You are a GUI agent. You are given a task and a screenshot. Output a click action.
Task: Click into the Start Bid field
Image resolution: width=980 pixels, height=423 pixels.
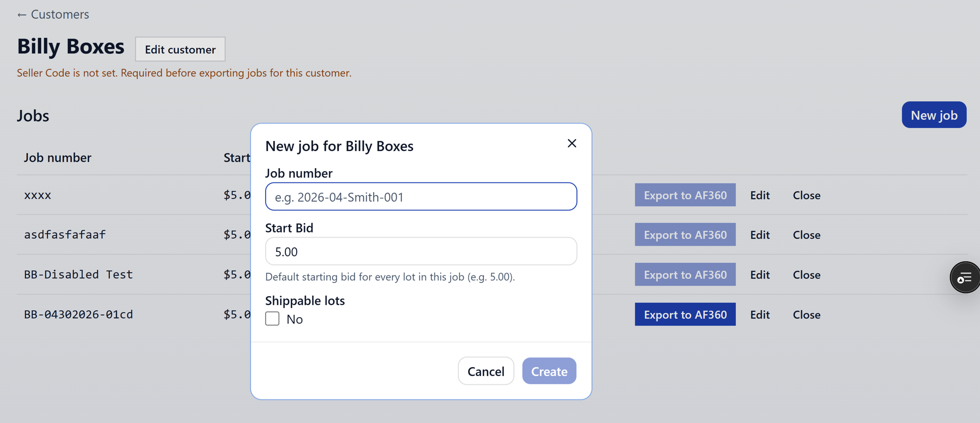click(x=421, y=251)
